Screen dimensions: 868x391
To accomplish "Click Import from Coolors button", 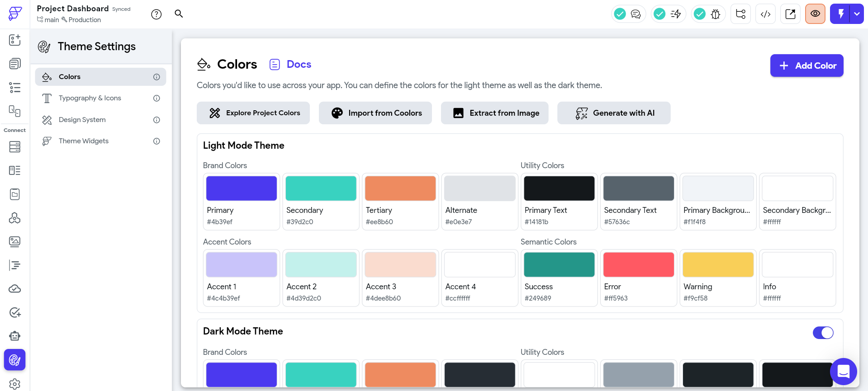I will click(375, 113).
